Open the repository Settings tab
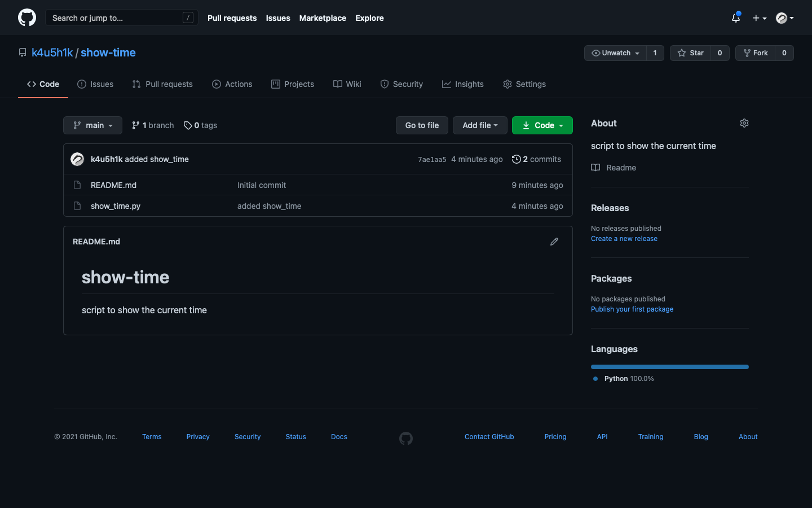Screen dimensions: 812x508 (x=524, y=84)
